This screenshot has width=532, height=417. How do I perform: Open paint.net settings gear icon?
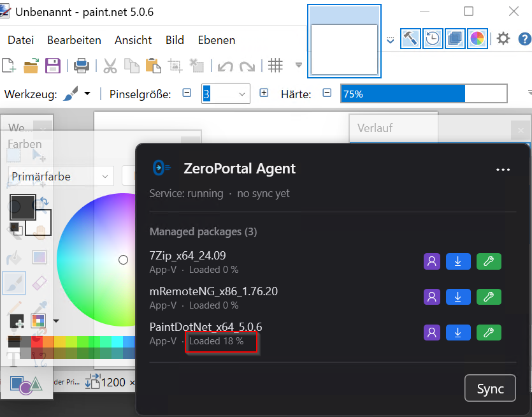click(503, 39)
